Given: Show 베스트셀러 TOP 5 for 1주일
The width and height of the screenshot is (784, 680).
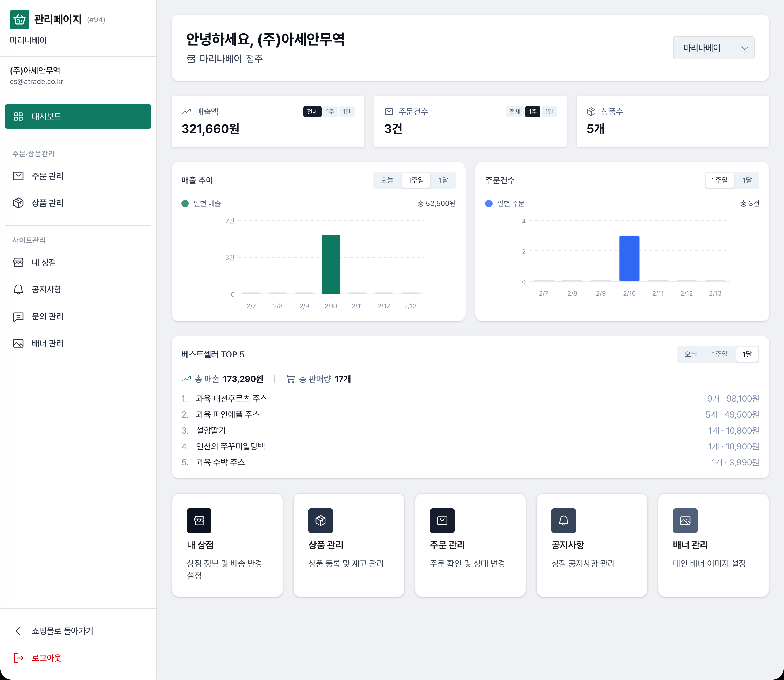Looking at the screenshot, I should coord(720,354).
